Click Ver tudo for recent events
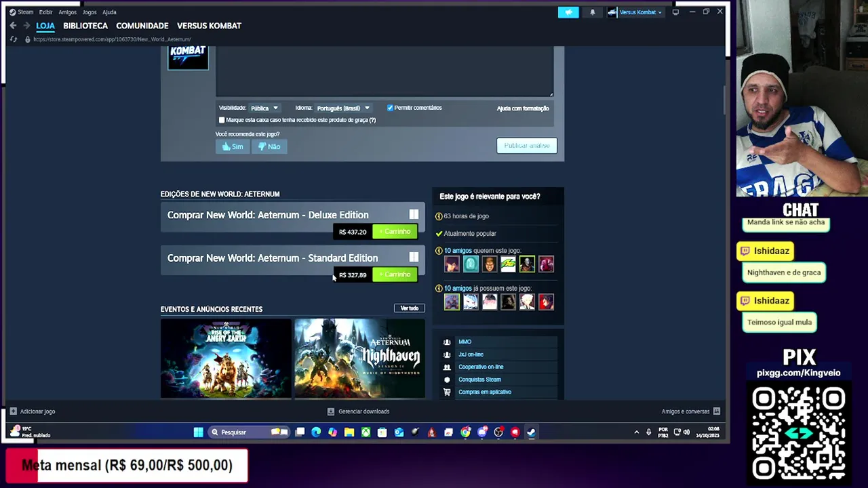This screenshot has width=868, height=488. (x=410, y=308)
